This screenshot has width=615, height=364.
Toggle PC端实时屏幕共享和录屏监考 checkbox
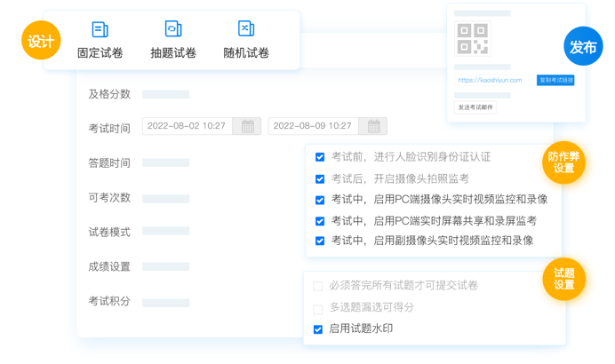[x=320, y=221]
